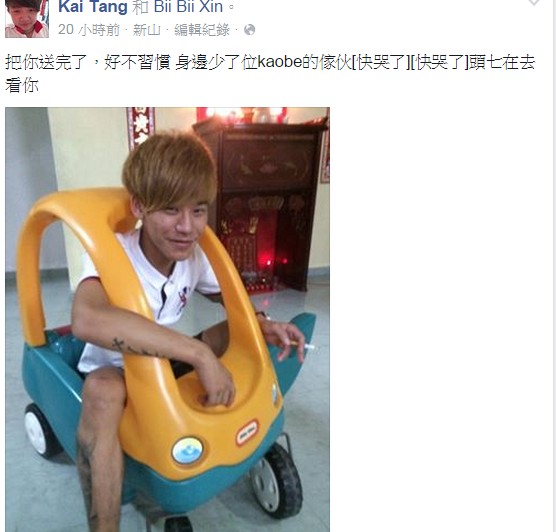
Task: Expand the post options chevron at top right
Action: 534,2
